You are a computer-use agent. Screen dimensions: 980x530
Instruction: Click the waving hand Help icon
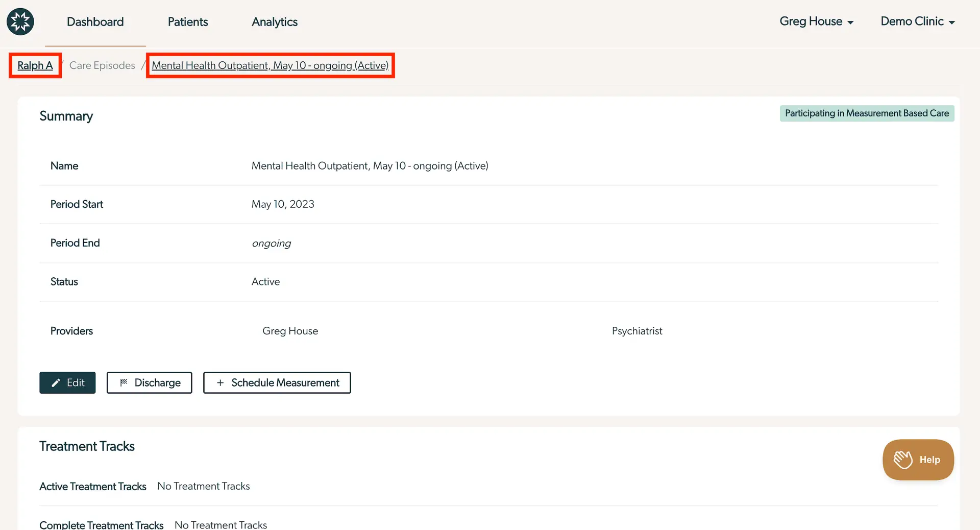902,460
